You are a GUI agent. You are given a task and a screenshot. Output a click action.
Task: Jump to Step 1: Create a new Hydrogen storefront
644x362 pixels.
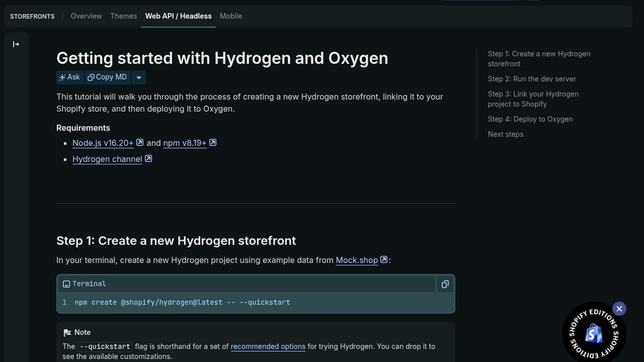point(539,59)
